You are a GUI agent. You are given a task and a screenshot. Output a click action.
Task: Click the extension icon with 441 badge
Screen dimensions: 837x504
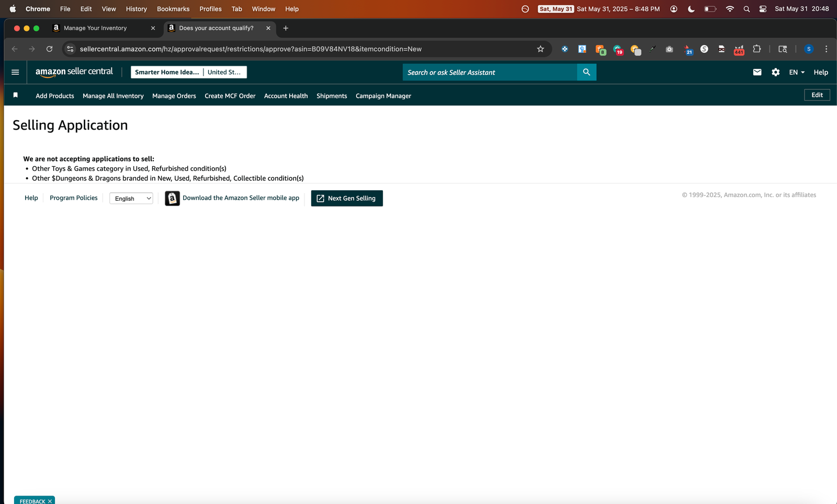pyautogui.click(x=739, y=50)
